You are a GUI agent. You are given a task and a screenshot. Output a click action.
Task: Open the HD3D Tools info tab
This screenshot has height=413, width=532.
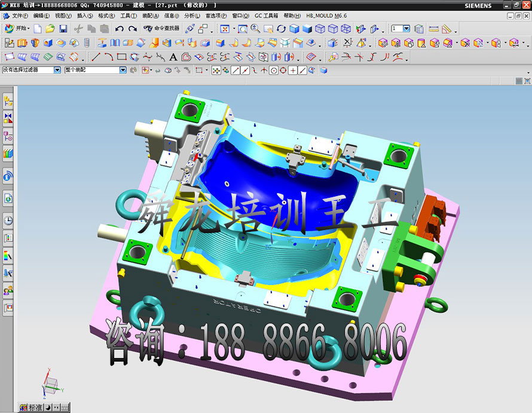pyautogui.click(x=8, y=176)
